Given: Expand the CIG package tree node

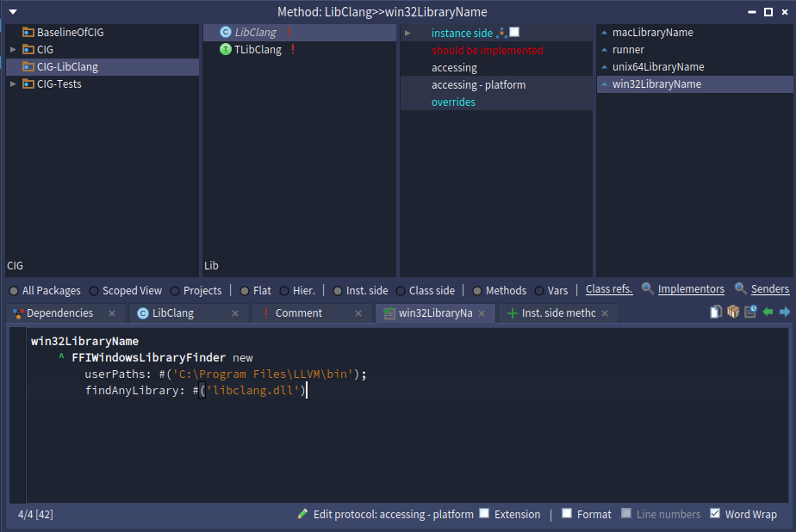Looking at the screenshot, I should click(13, 50).
